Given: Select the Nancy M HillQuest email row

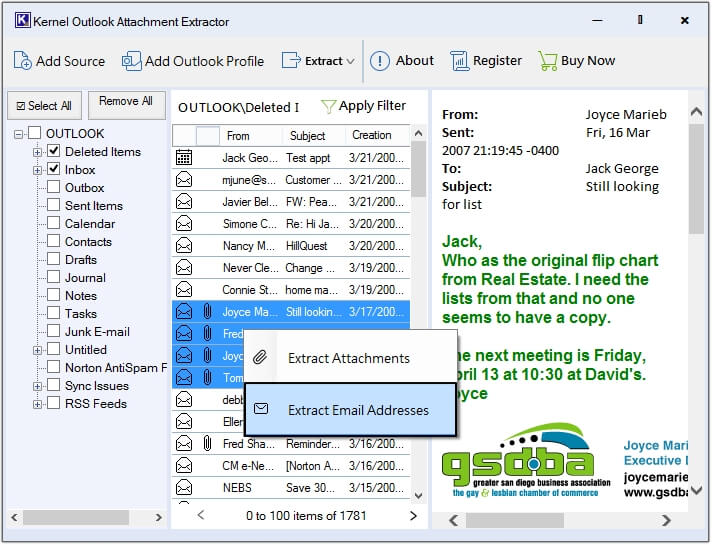Looking at the screenshot, I should tap(291, 246).
